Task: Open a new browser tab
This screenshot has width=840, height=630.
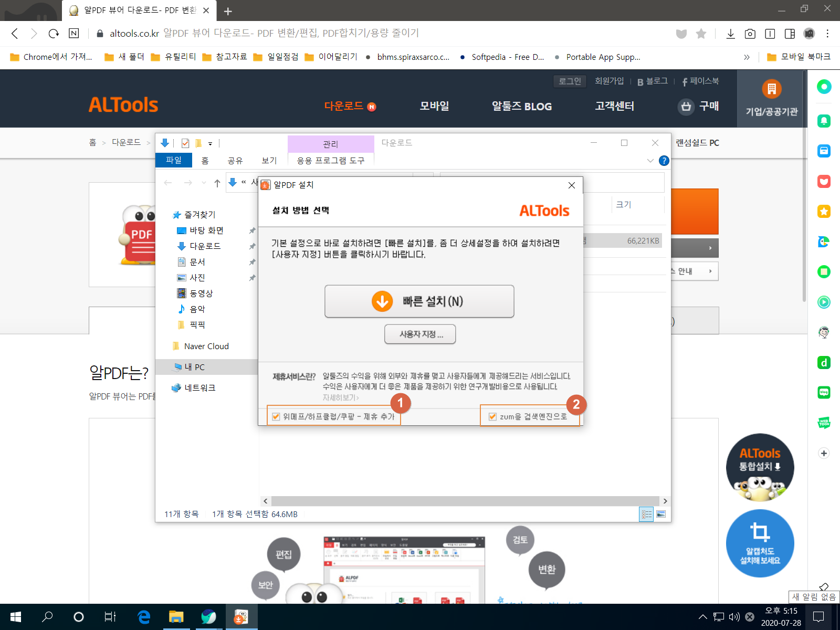Action: pos(228,11)
